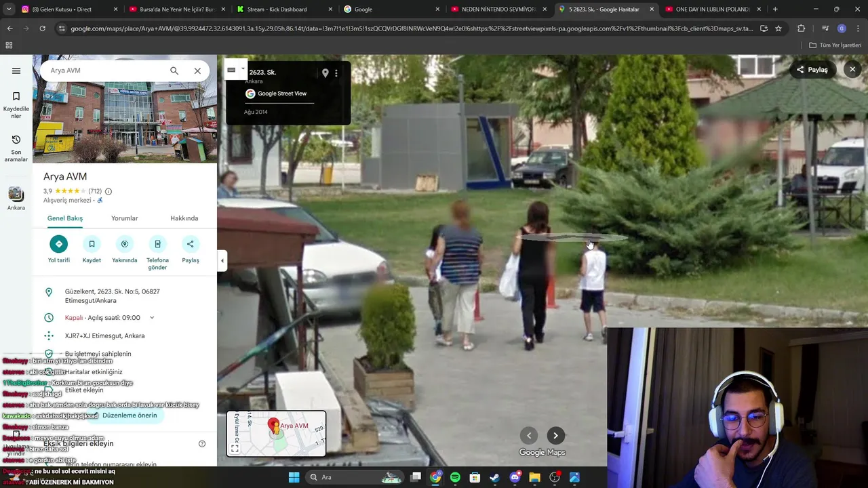
Task: Click the address bar URL
Action: (412, 28)
